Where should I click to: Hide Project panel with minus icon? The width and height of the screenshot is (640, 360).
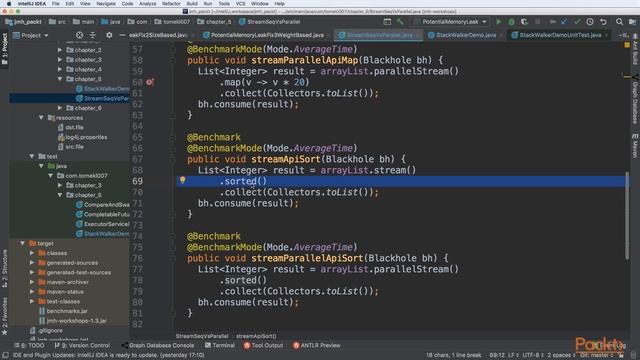122,35
